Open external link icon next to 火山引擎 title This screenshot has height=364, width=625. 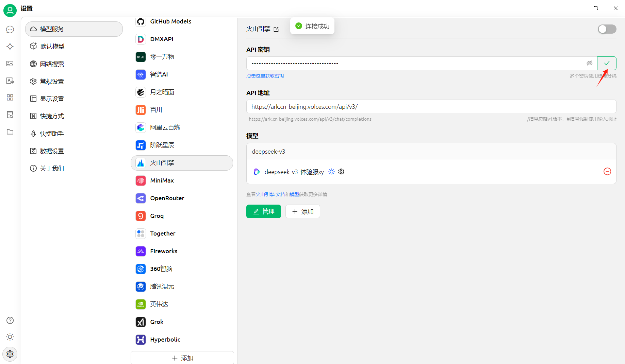click(276, 30)
